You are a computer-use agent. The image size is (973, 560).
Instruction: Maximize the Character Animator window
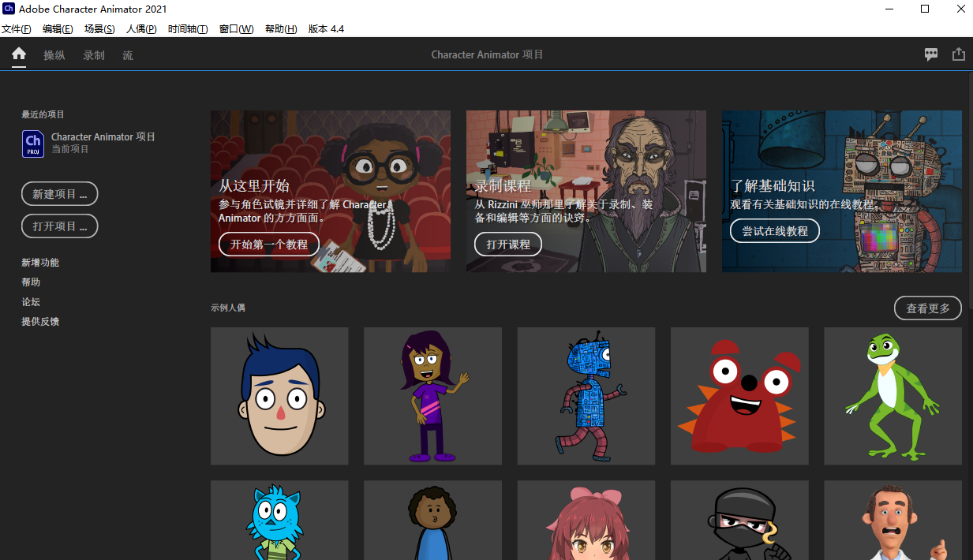pyautogui.click(x=925, y=9)
